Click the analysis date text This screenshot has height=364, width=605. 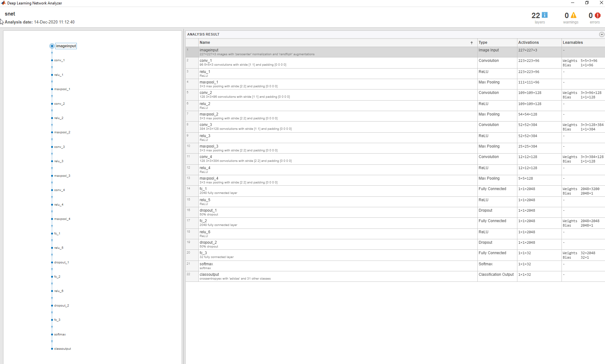(40, 22)
